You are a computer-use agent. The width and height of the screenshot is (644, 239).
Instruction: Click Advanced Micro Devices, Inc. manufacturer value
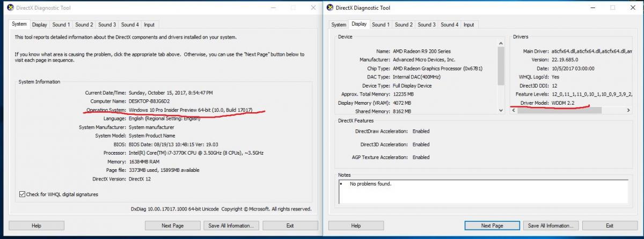point(424,60)
